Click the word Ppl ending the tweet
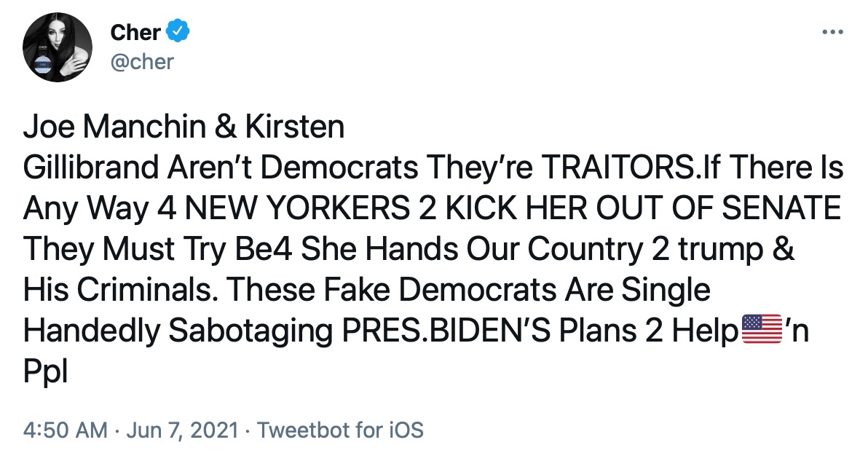Viewport: 868px width, 461px height. point(45,372)
